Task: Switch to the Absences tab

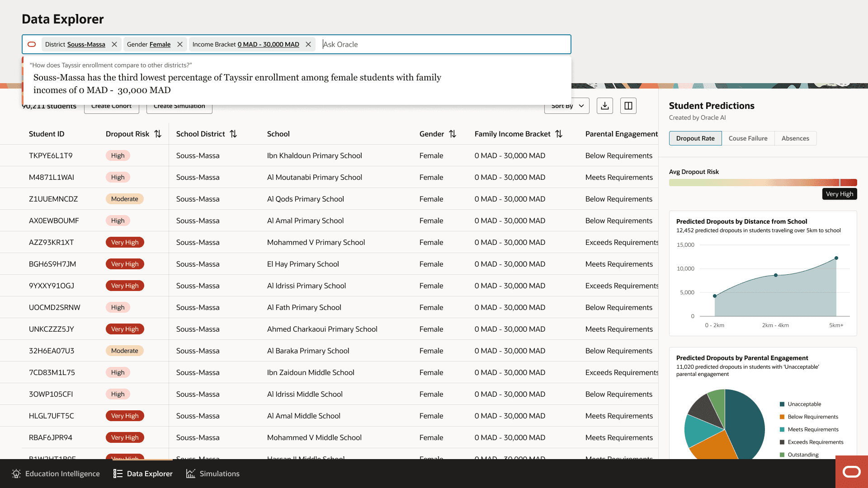Action: (x=795, y=138)
